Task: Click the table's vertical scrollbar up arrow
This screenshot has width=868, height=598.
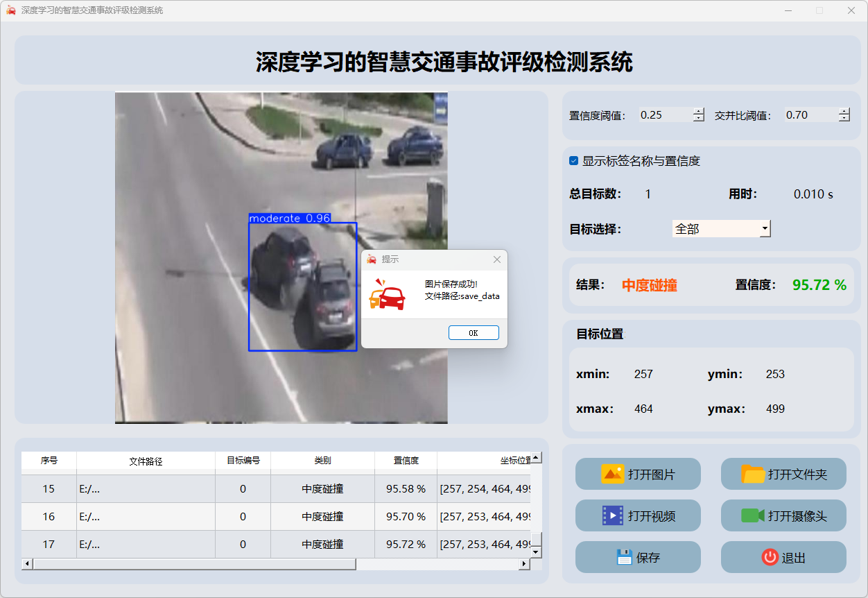Action: pos(536,458)
